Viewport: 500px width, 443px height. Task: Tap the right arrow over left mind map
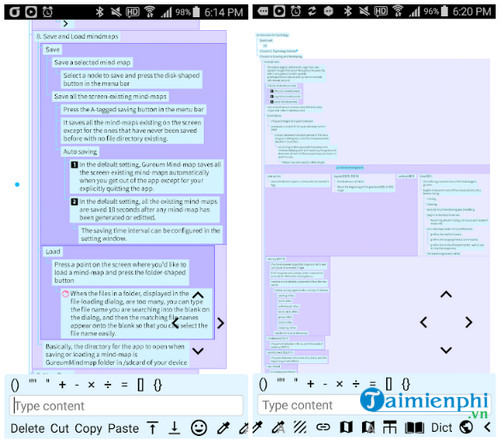[220, 323]
